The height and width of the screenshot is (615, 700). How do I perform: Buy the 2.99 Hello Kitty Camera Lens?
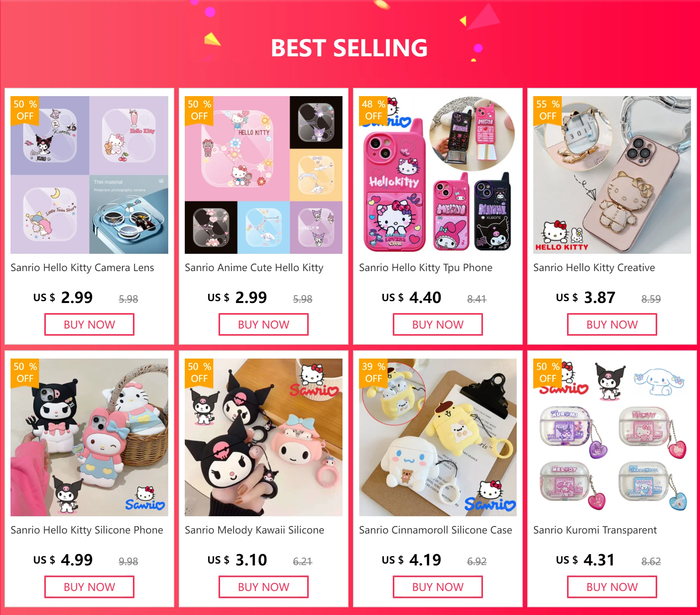[x=89, y=324]
